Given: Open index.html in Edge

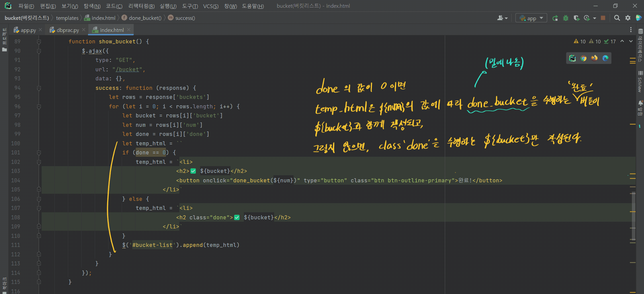Looking at the screenshot, I should [605, 58].
